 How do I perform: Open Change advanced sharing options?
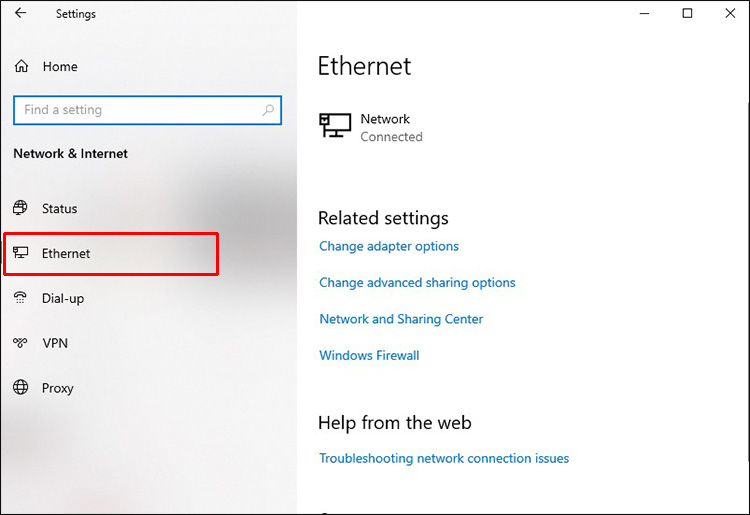417,283
